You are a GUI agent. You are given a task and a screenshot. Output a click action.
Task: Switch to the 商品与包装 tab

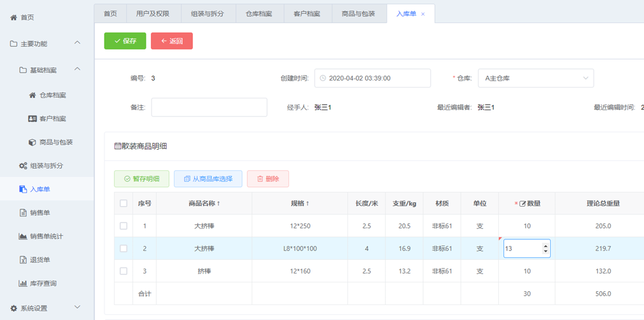[x=359, y=14]
